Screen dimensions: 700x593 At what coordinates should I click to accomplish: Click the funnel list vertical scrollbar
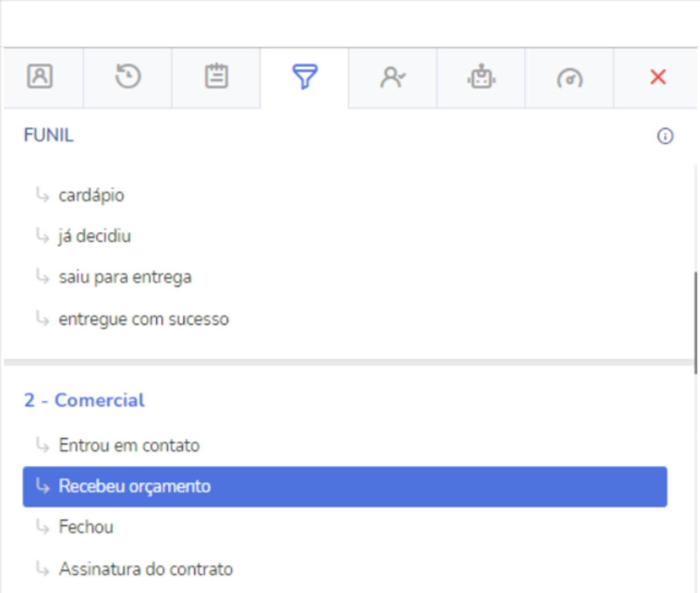[x=696, y=323]
